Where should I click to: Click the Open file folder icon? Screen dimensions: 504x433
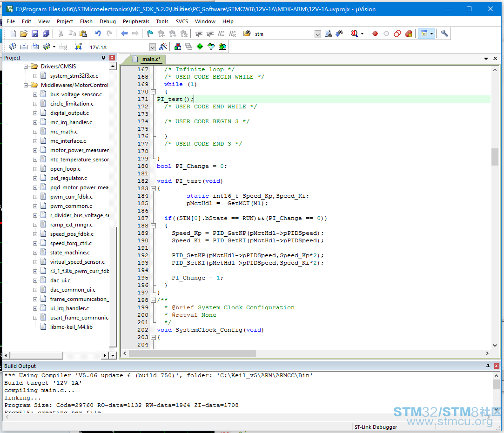(24, 33)
